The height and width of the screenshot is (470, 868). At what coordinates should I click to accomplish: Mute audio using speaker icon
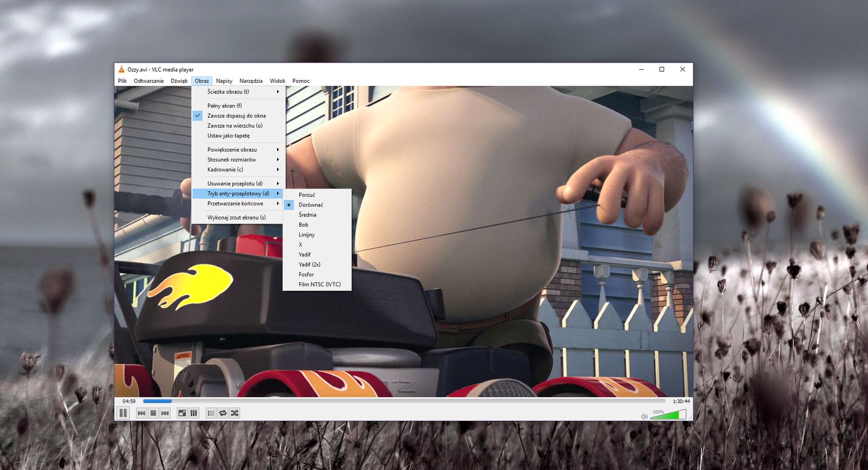[644, 416]
